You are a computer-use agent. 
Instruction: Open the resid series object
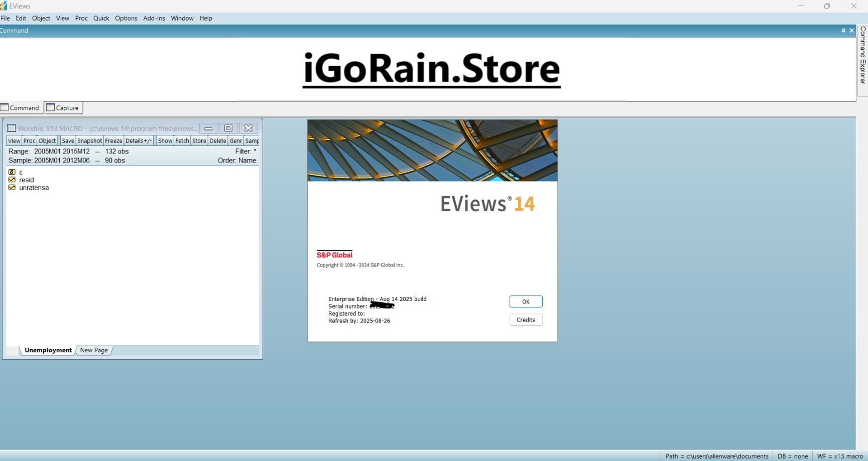point(26,180)
